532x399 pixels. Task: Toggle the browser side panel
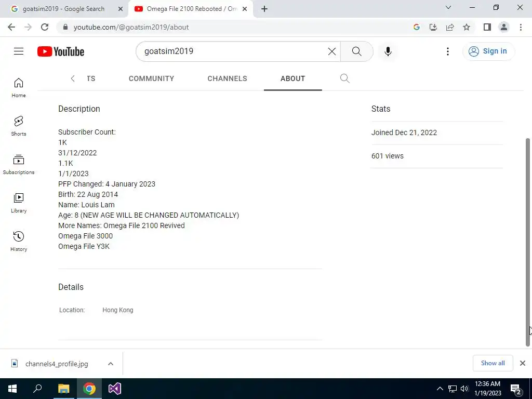[487, 27]
